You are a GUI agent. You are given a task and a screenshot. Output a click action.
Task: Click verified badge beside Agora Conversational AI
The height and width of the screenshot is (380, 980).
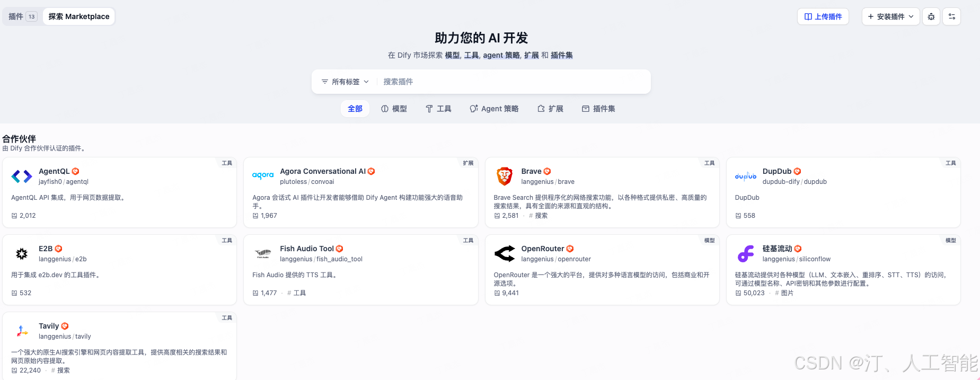click(372, 171)
